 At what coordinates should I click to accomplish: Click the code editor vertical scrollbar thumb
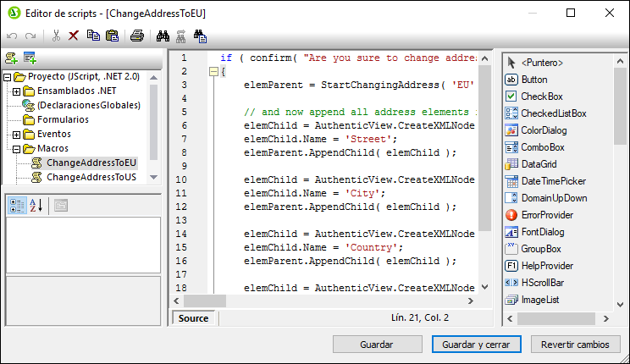pos(485,148)
